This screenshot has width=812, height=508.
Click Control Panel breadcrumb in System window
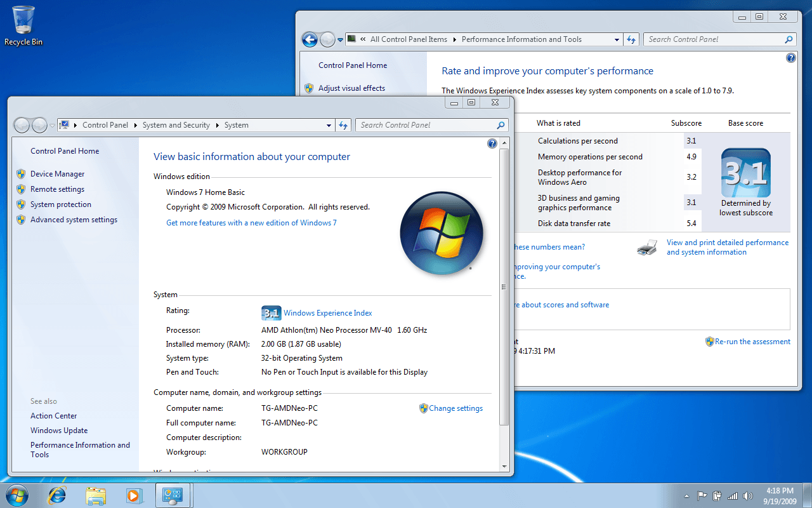105,125
